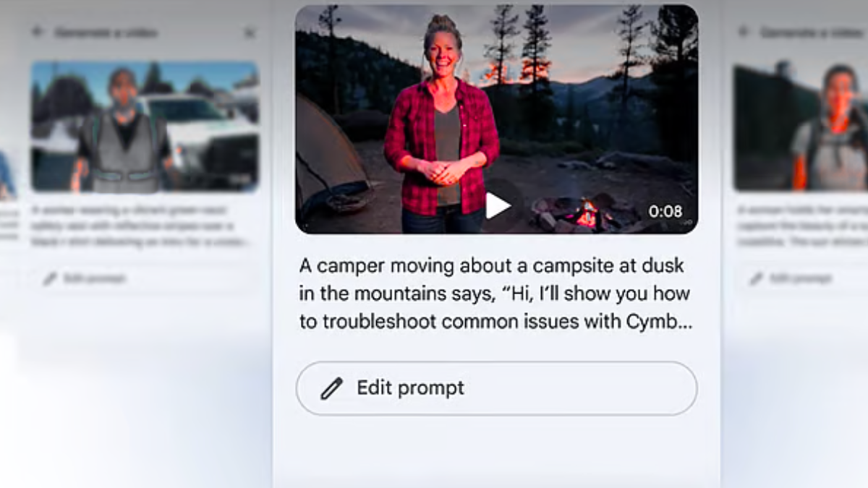
Task: Open the partially visible far-left video thumbnail
Action: click(x=7, y=174)
